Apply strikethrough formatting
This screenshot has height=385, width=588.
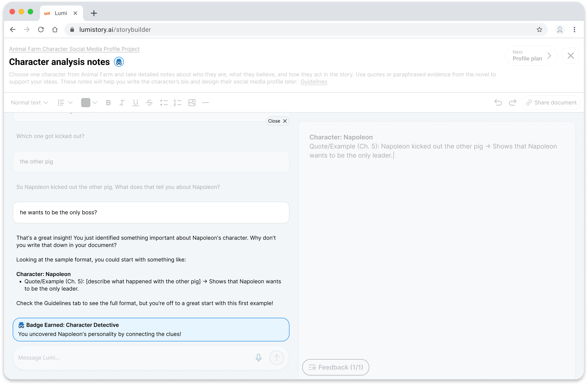pos(149,103)
